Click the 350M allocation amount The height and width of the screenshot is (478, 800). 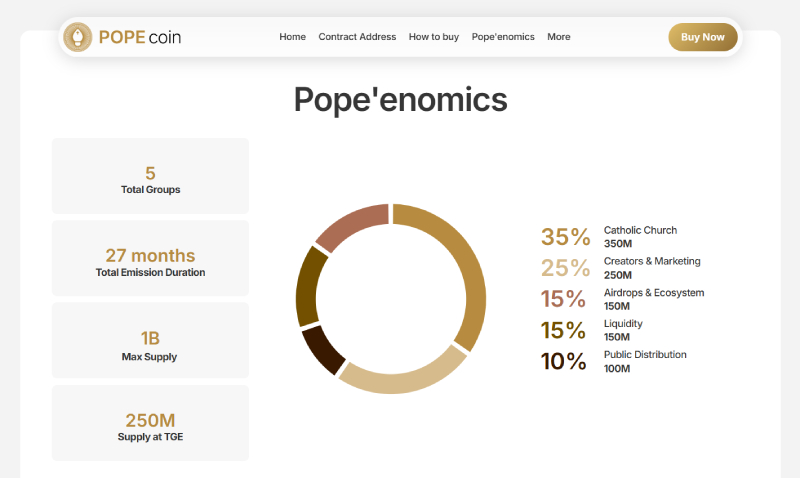click(x=617, y=244)
